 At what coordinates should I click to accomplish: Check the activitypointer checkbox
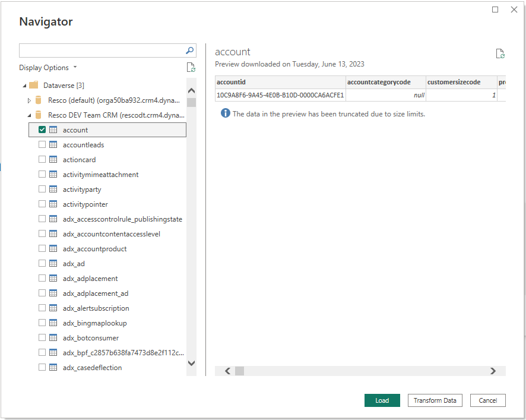42,204
